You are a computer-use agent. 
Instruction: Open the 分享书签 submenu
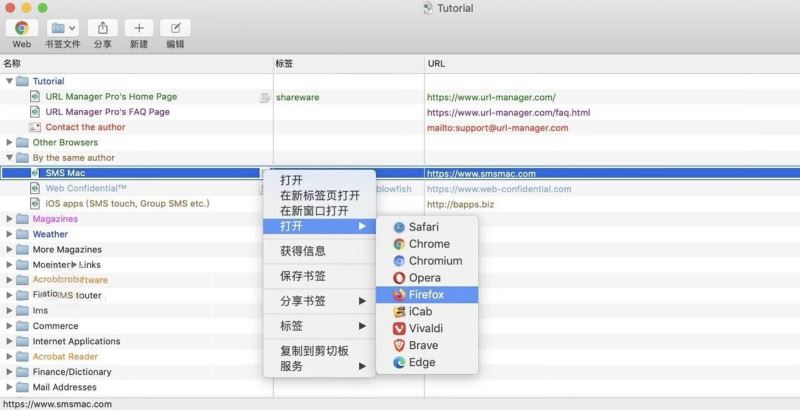319,301
